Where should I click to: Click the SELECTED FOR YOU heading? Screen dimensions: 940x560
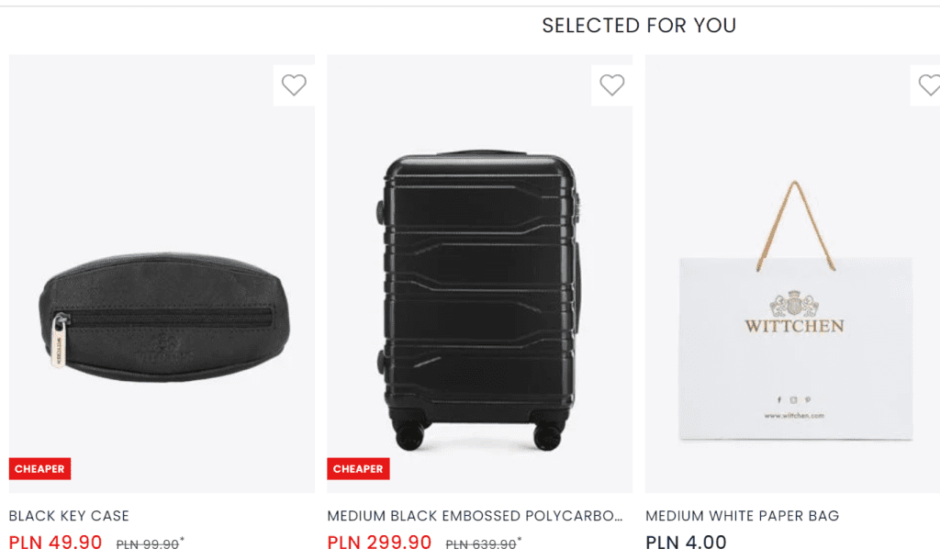(x=639, y=26)
